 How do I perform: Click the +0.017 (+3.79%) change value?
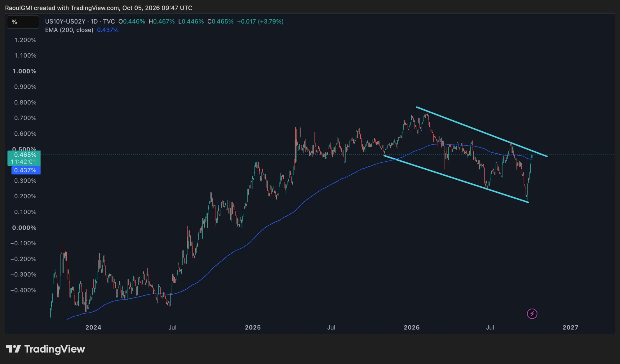coord(260,21)
